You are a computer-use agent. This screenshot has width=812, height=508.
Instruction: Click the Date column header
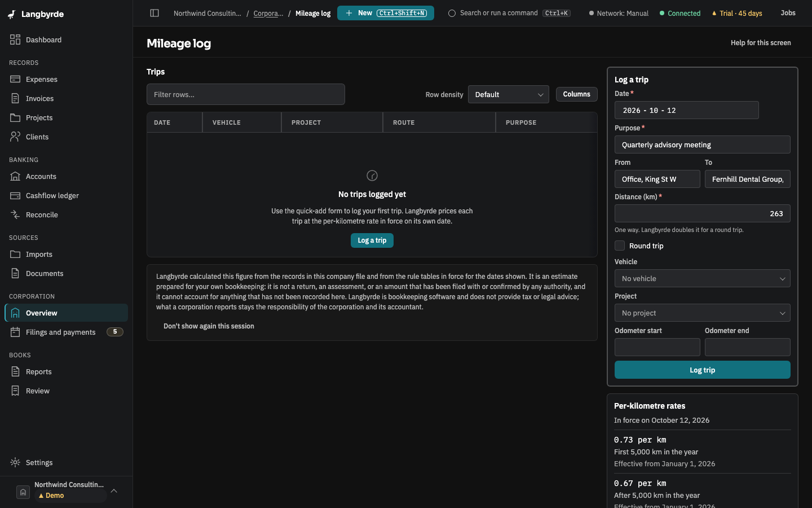[174, 122]
